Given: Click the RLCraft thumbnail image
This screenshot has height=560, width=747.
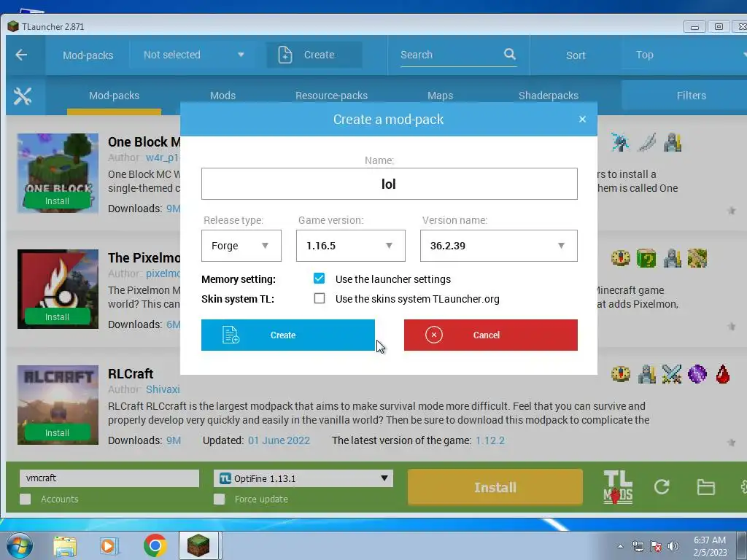Looking at the screenshot, I should [x=58, y=405].
